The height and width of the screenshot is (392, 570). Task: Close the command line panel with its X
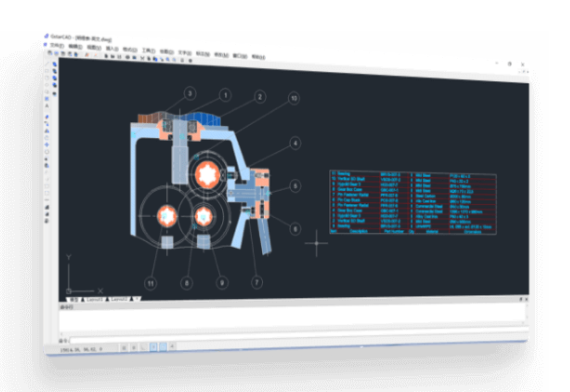pyautogui.click(x=526, y=299)
